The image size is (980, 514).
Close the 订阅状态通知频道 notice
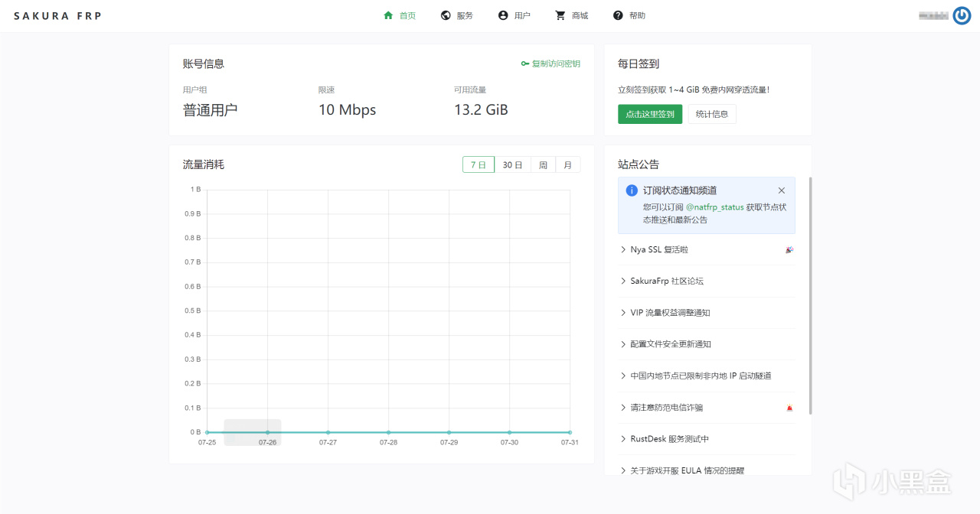tap(782, 190)
